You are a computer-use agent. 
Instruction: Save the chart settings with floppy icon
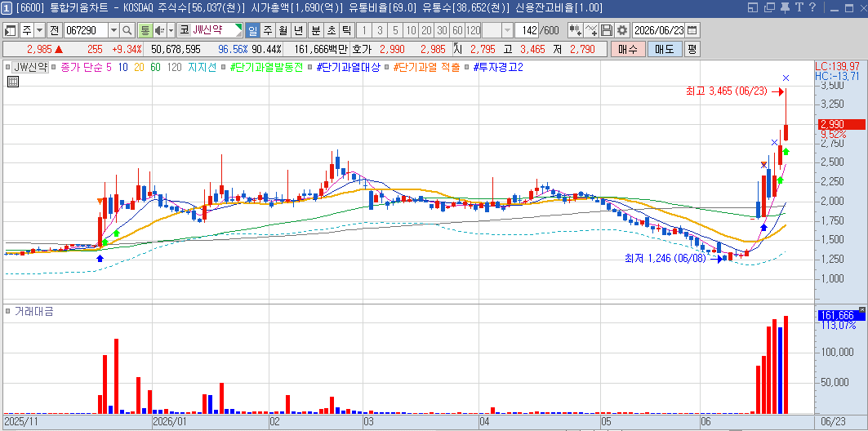point(607,30)
